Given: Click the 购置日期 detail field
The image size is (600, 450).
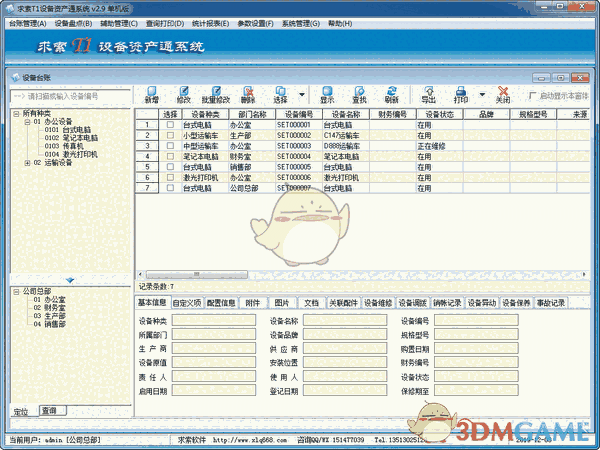Looking at the screenshot, I should click(476, 349).
